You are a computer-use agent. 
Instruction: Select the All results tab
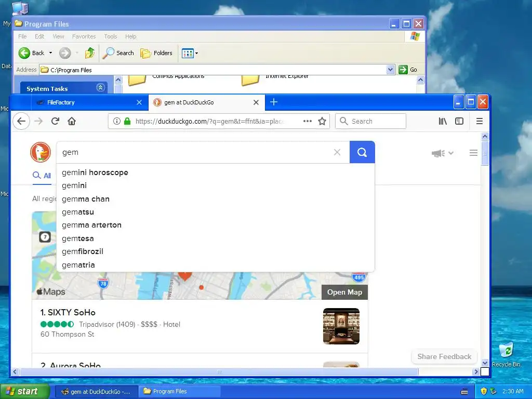(x=42, y=176)
